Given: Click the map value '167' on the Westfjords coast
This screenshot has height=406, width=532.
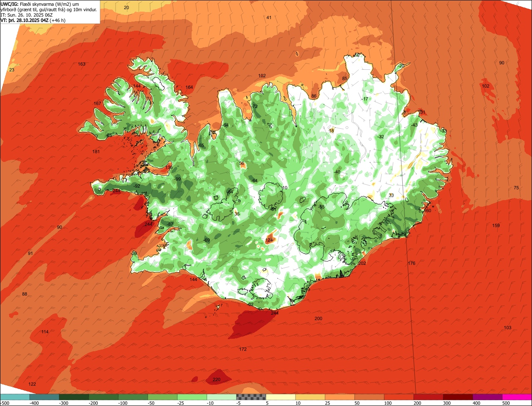Looking at the screenshot, I should [97, 103].
